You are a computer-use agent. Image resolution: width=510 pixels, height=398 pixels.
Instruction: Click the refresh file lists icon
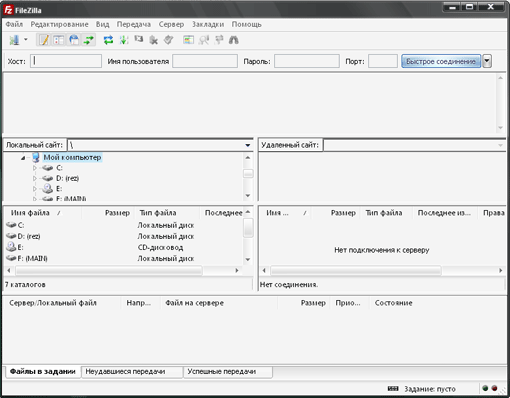point(108,40)
